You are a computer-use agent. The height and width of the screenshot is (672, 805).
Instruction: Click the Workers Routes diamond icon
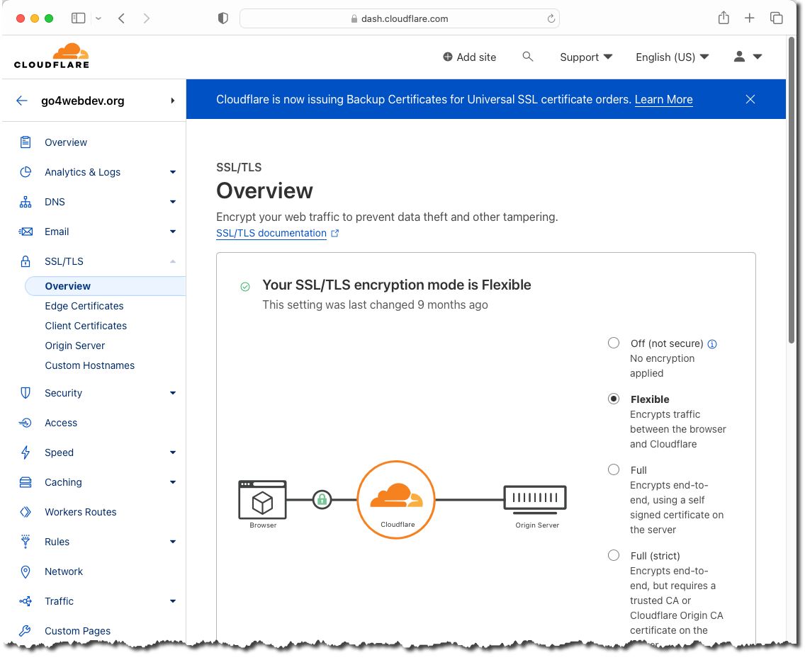pos(26,512)
